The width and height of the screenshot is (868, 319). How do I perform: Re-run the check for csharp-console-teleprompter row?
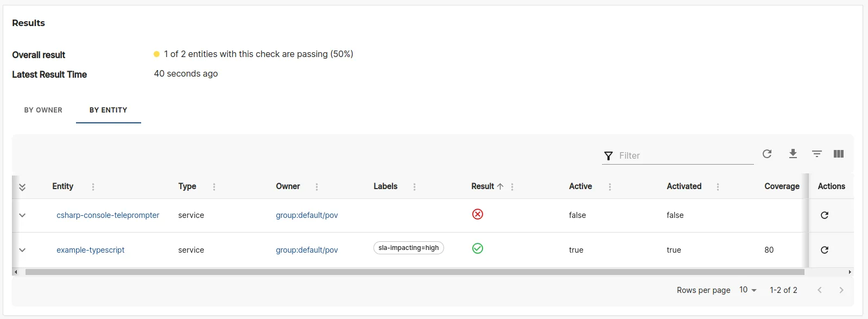[x=824, y=215]
